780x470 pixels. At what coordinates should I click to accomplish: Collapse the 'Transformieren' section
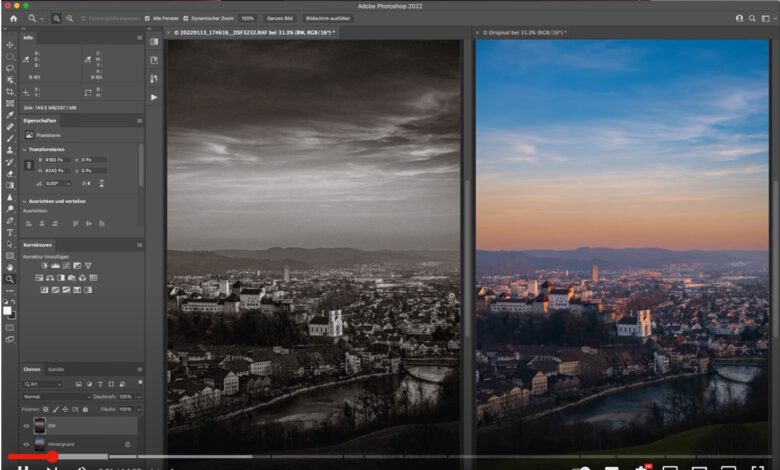point(25,148)
